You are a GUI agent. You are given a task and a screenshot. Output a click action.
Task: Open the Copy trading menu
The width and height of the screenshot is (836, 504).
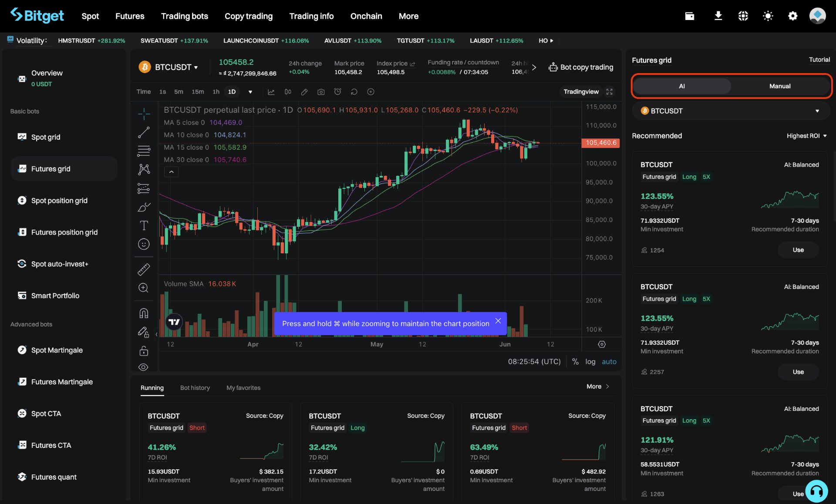coord(249,16)
